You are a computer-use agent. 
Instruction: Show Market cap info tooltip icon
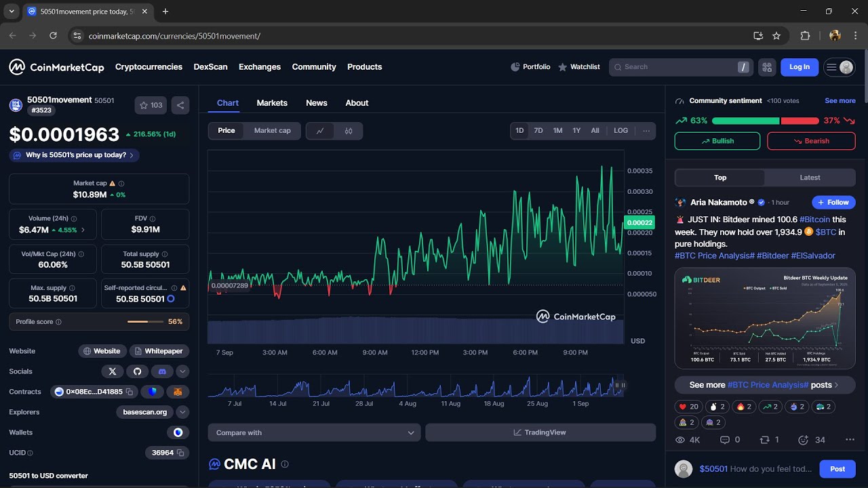click(x=121, y=184)
